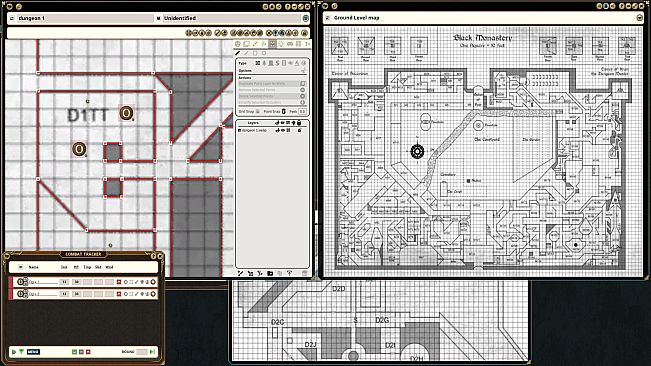
Task: Click the red faction icon on Ogre 2 row
Action: click(x=119, y=294)
